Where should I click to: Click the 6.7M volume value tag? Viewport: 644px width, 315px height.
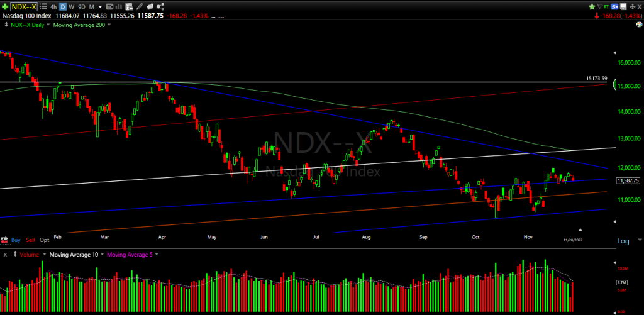pyautogui.click(x=621, y=282)
